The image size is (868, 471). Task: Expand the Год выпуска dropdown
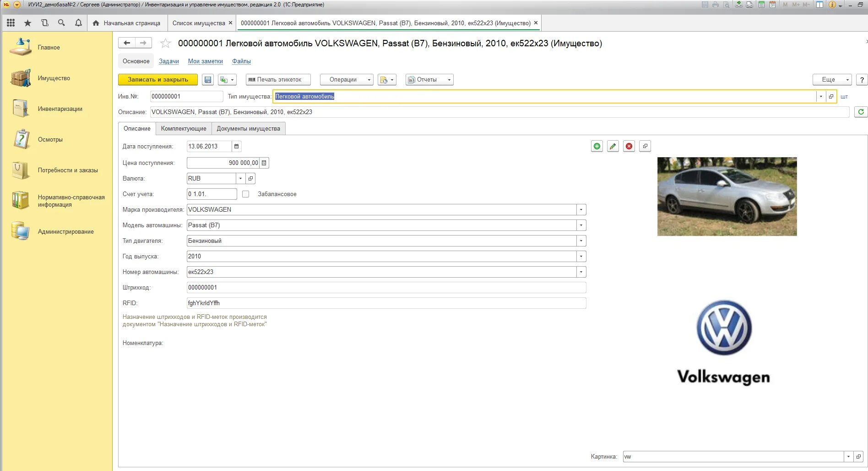click(581, 257)
